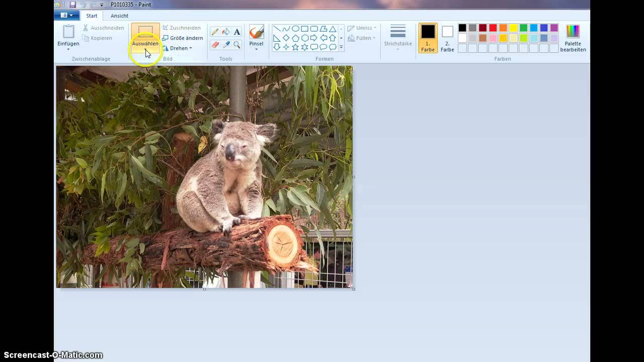Screen dimensions: 644x362
Task: Expand the Formen shapes gallery
Action: tap(341, 47)
